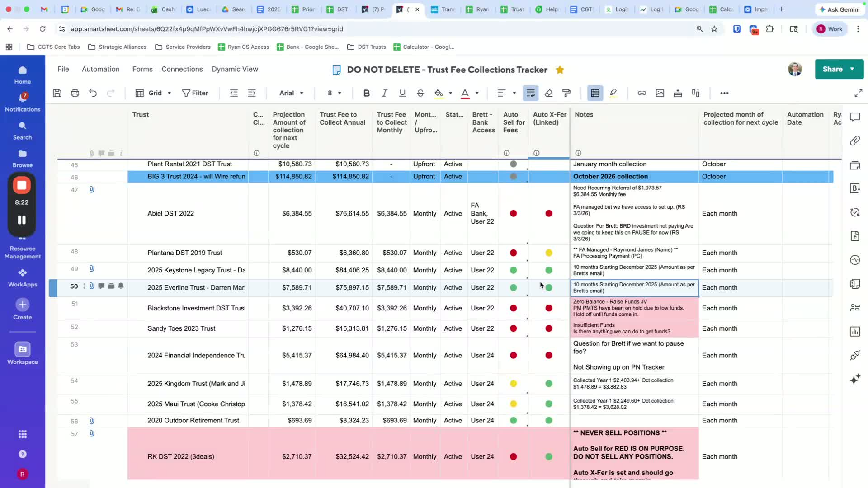Open the Automation menu
The height and width of the screenshot is (488, 868).
pos(100,69)
